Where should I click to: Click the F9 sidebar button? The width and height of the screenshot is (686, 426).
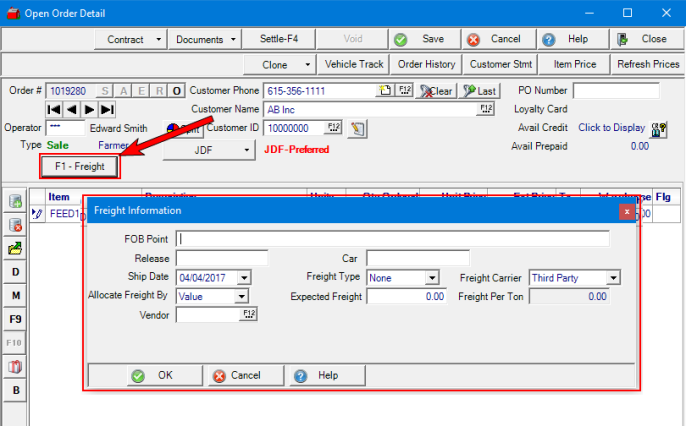pos(16,319)
